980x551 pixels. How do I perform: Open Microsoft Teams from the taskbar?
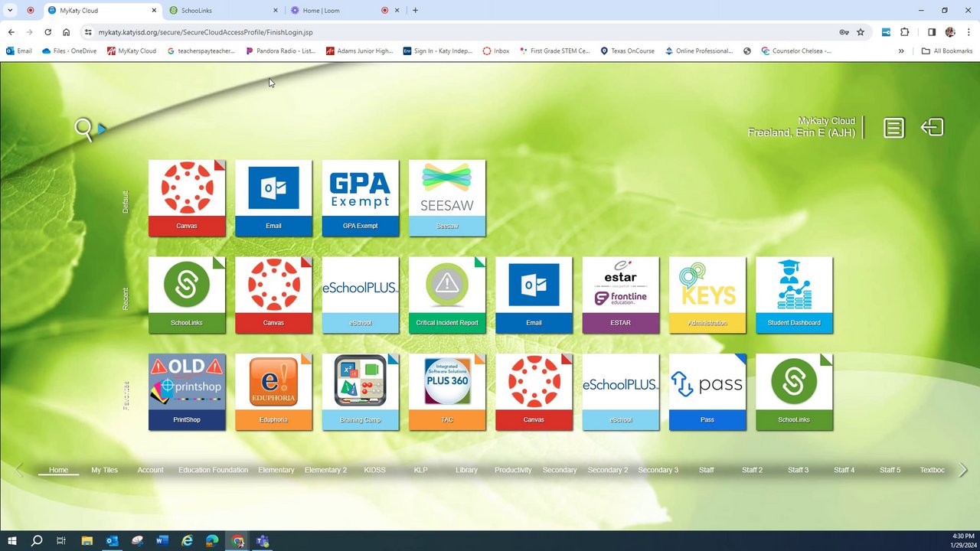click(263, 541)
